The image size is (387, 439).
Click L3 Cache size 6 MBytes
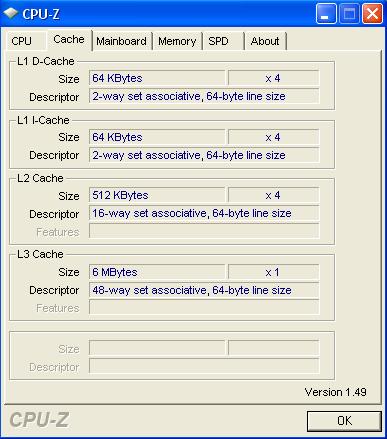[x=157, y=272]
